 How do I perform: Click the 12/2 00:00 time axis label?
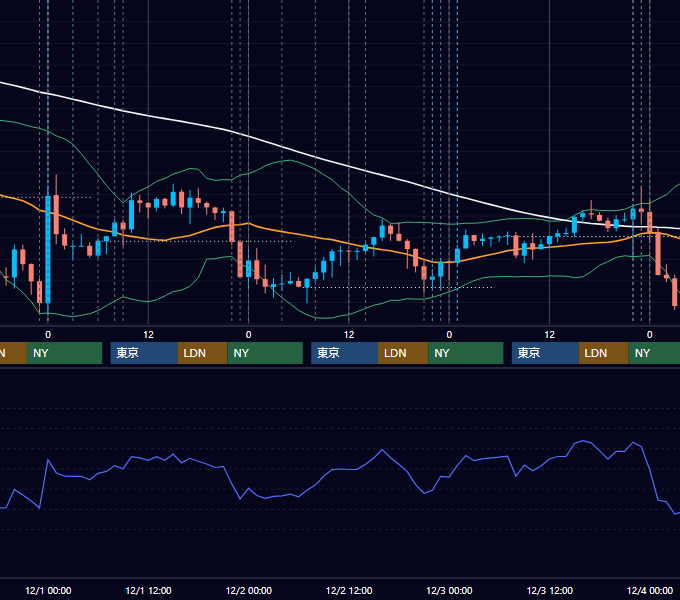[x=248, y=590]
